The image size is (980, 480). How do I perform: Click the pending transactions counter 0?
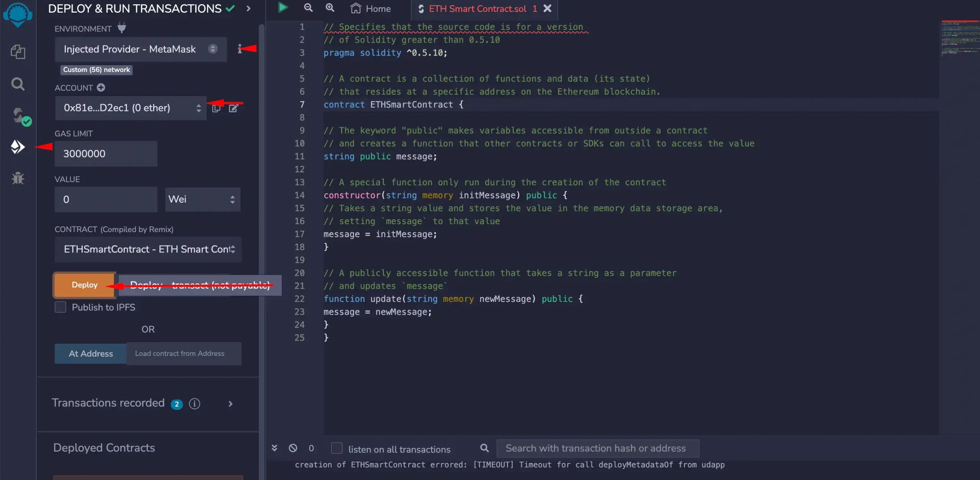pyautogui.click(x=311, y=448)
